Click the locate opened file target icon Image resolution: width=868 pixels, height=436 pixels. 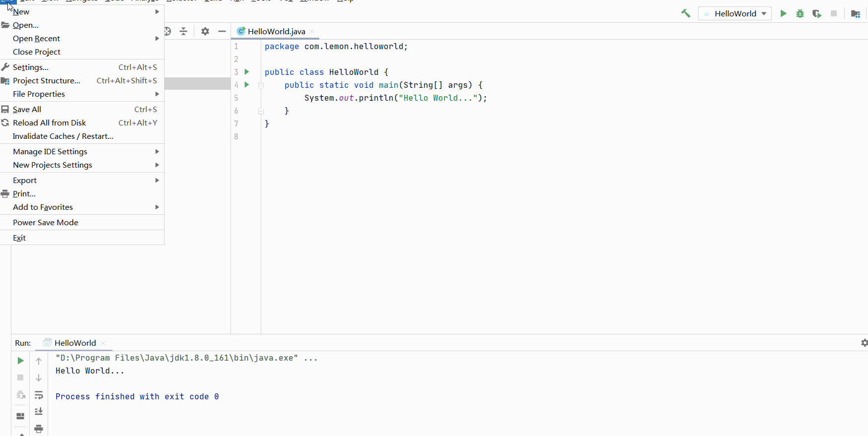(x=168, y=31)
